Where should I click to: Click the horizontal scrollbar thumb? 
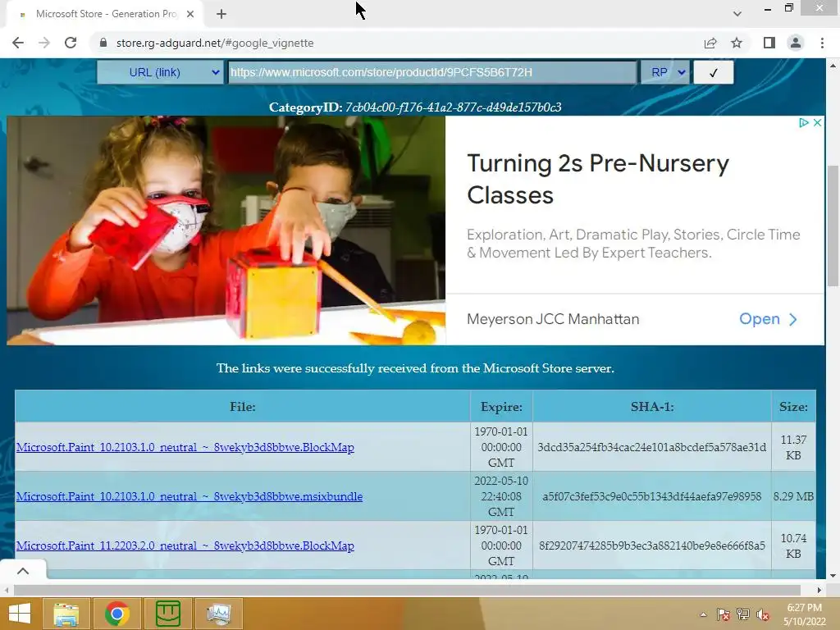click(407, 590)
